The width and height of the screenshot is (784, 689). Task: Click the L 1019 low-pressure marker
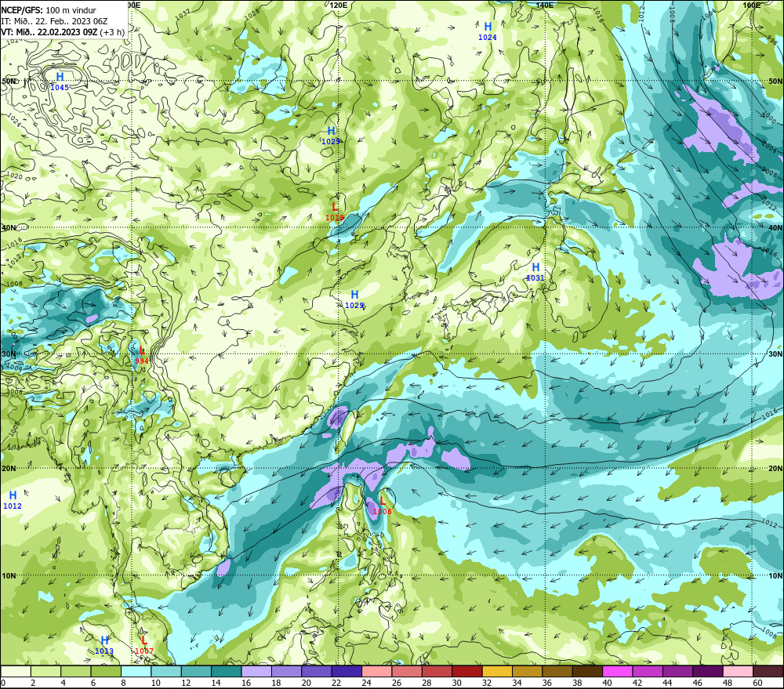[335, 212]
